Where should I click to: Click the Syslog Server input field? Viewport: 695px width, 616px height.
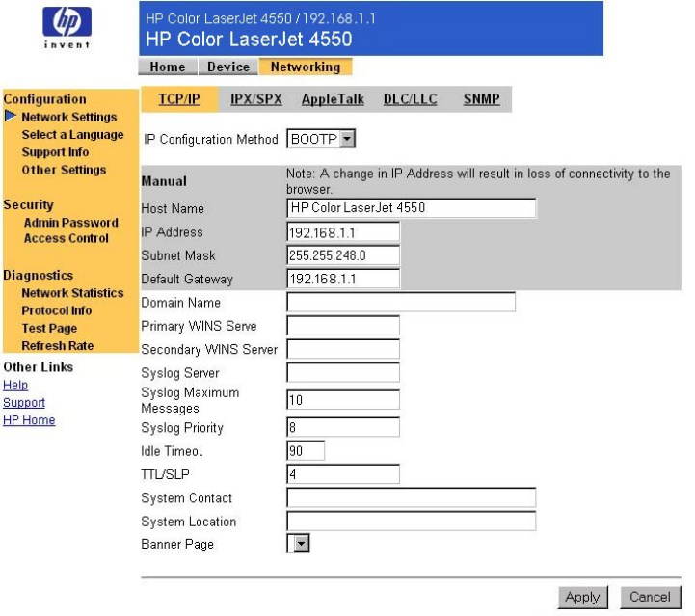tap(343, 372)
